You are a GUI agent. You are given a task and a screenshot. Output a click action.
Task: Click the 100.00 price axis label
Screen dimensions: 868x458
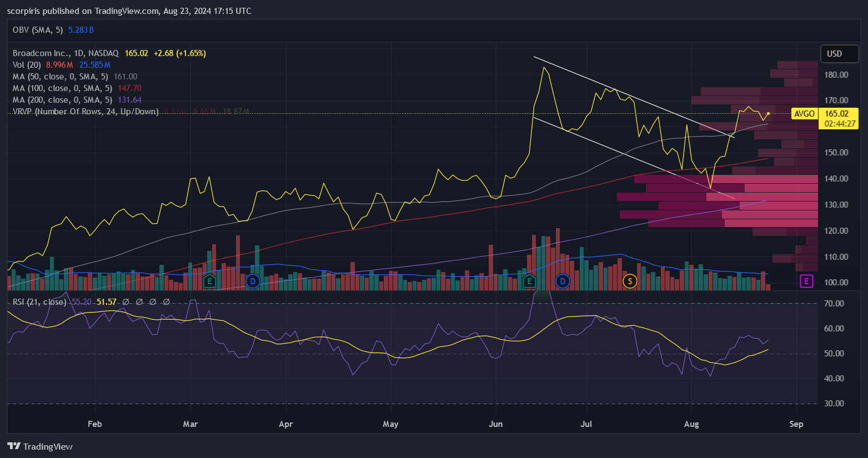pos(836,282)
